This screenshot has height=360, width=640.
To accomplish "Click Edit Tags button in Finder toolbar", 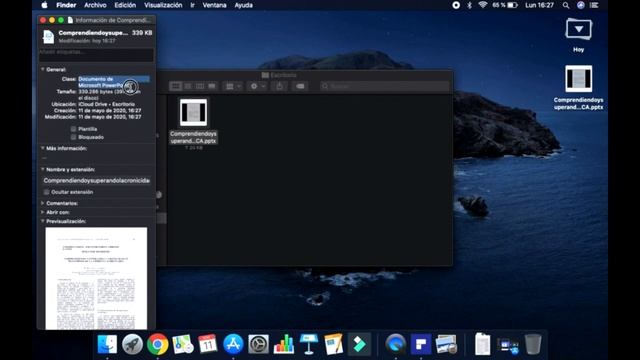I will coord(300,86).
